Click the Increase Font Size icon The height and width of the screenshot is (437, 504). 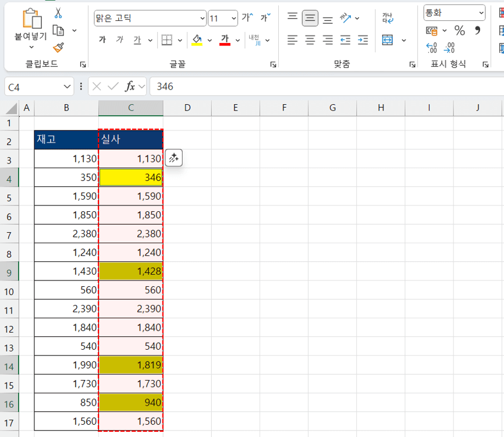(247, 18)
